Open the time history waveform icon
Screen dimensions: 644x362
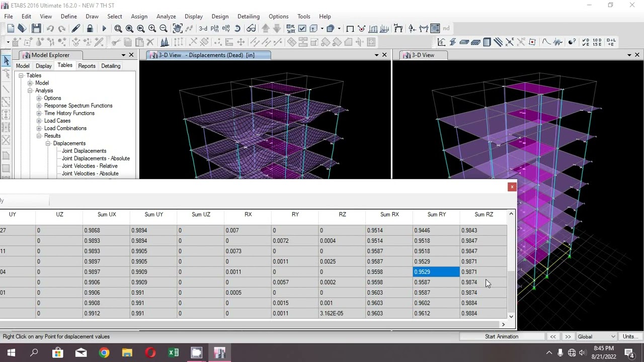tap(557, 42)
